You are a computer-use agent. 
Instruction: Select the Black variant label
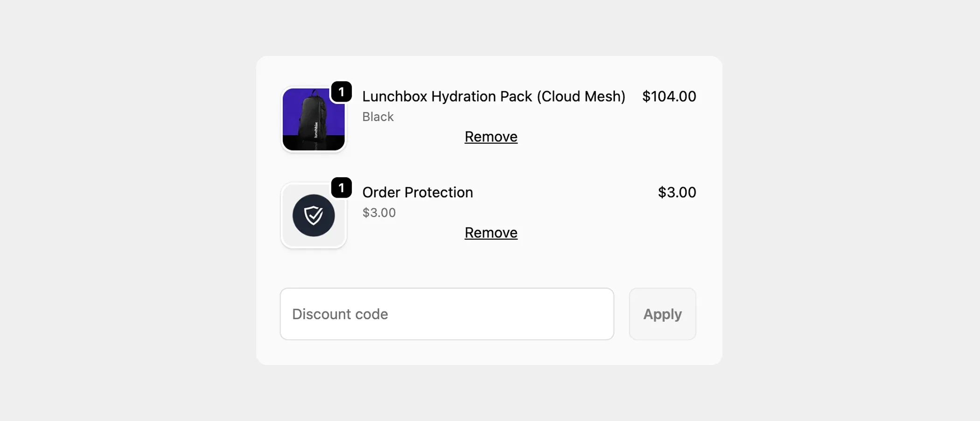pyautogui.click(x=378, y=117)
